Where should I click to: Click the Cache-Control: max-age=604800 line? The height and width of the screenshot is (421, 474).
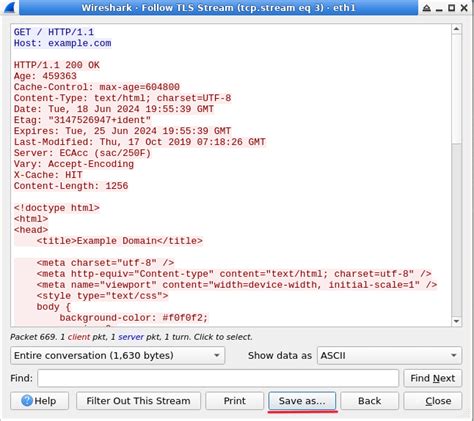97,87
